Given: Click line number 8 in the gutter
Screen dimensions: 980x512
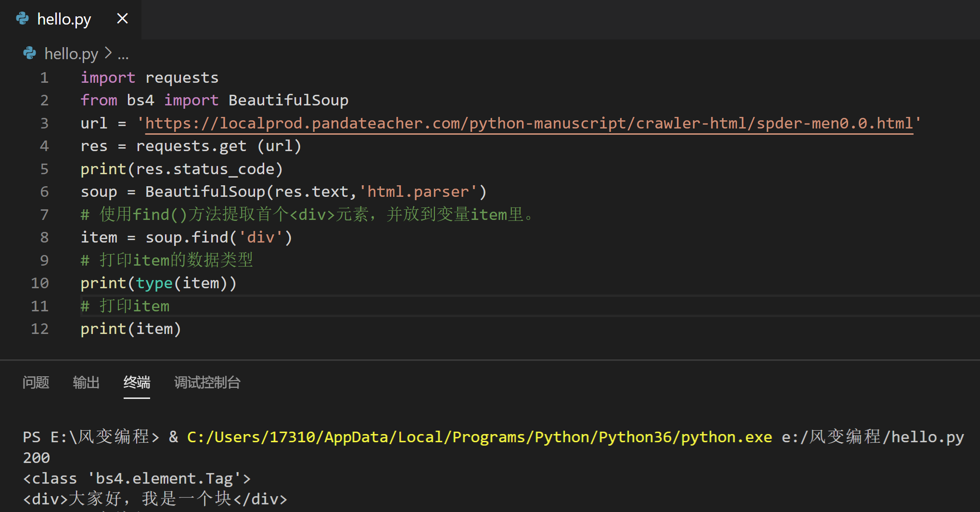Looking at the screenshot, I should (x=44, y=237).
